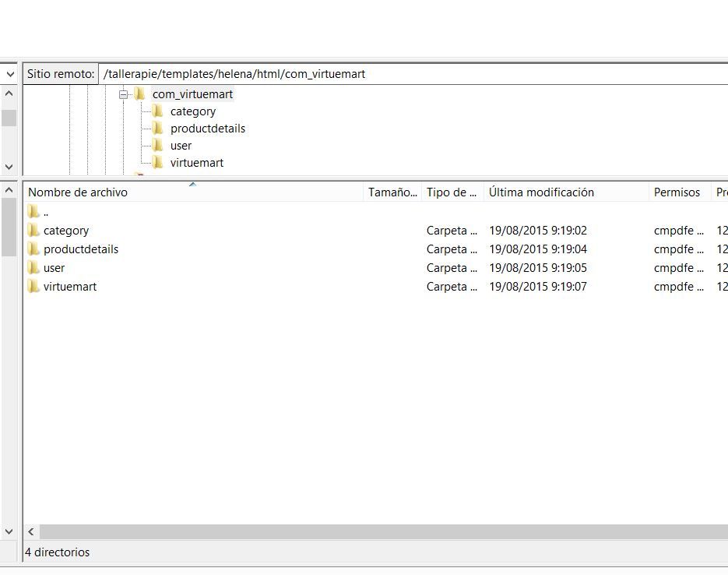This screenshot has width=728, height=575.
Task: Click date 19/08/2015 9:19:05
Action: [x=538, y=268]
